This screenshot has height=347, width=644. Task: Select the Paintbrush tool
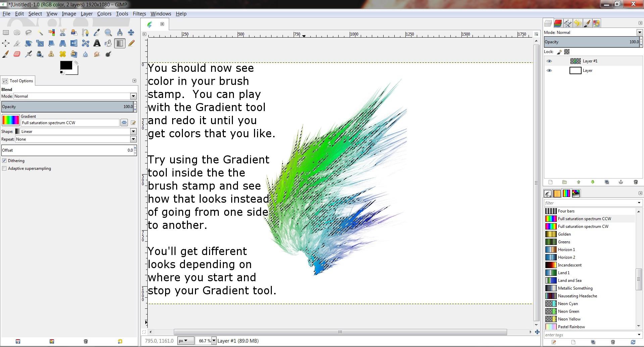pyautogui.click(x=6, y=54)
